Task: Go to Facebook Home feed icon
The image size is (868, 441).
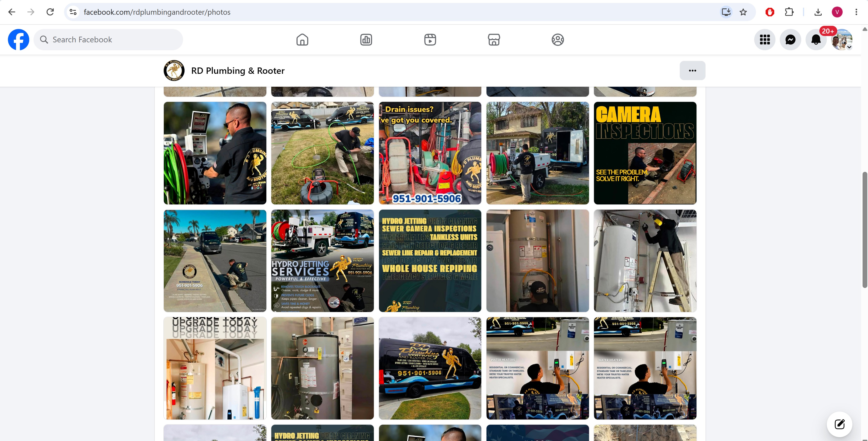Action: coord(302,39)
